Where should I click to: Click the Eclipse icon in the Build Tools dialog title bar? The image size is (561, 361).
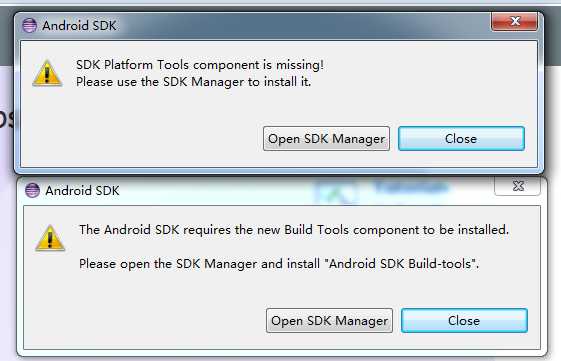32,190
